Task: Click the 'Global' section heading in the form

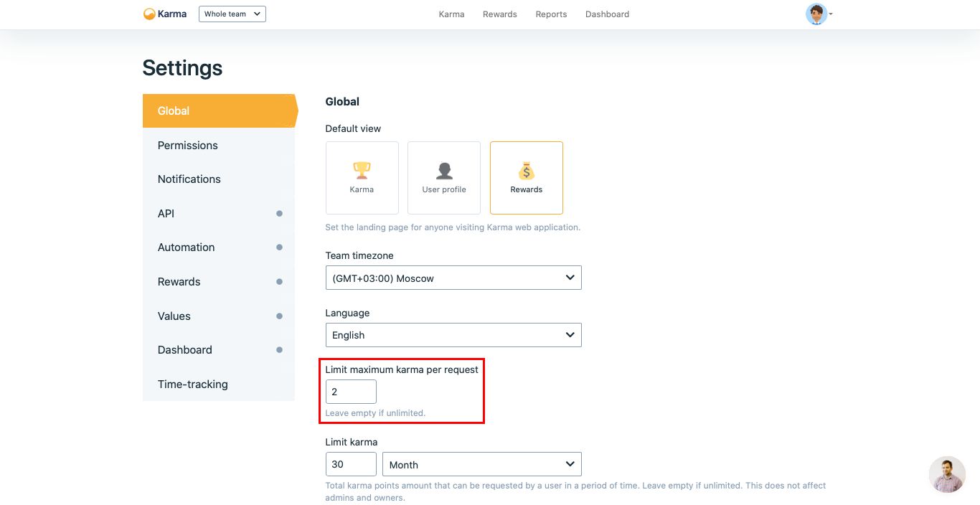Action: (x=342, y=102)
